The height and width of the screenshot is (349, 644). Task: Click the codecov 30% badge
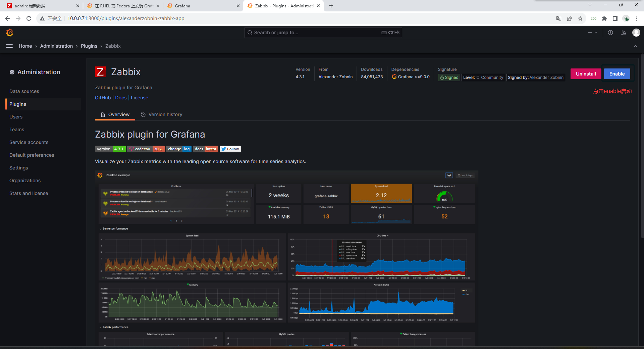146,149
